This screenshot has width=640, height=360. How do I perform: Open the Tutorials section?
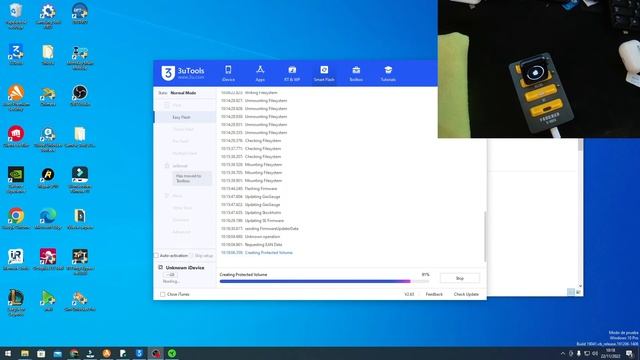[388, 74]
